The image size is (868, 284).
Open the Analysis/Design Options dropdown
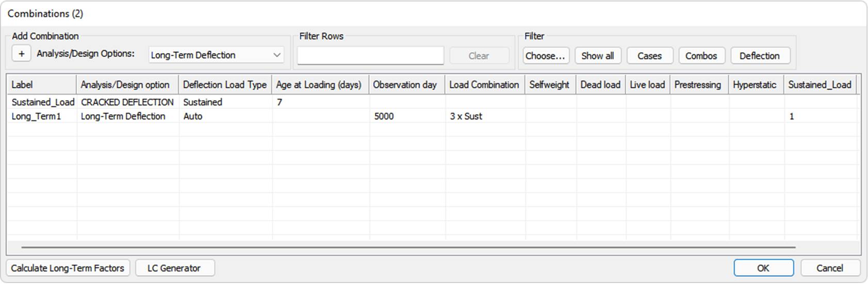[x=216, y=55]
